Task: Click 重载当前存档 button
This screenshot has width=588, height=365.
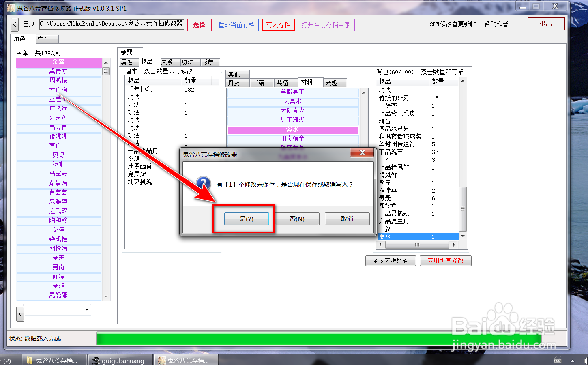Action: click(236, 25)
